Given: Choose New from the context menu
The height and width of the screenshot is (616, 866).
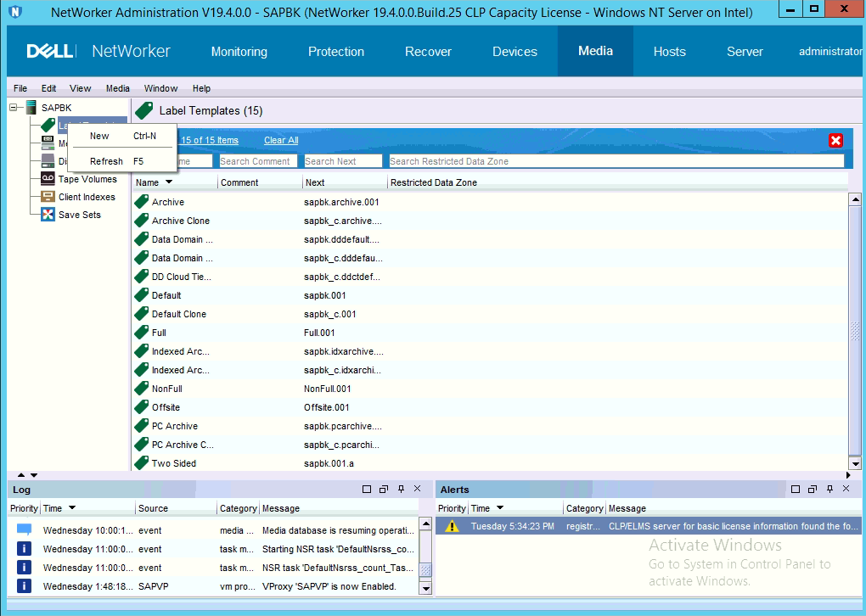Looking at the screenshot, I should point(99,136).
